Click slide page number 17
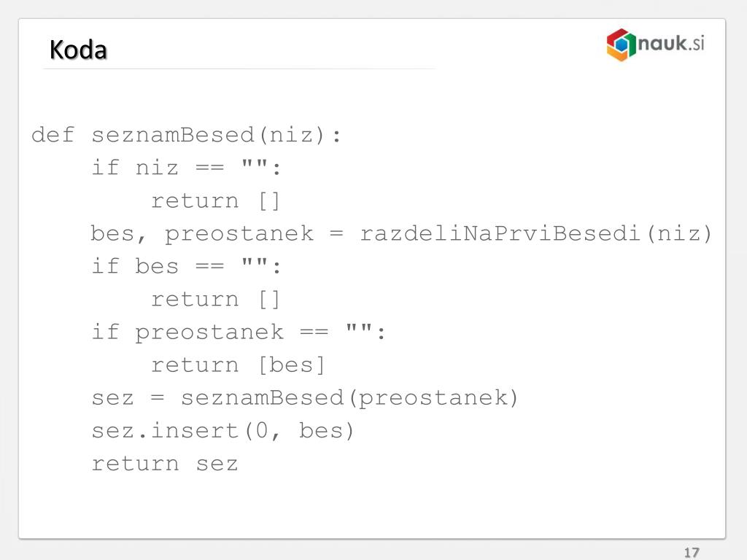 click(692, 553)
